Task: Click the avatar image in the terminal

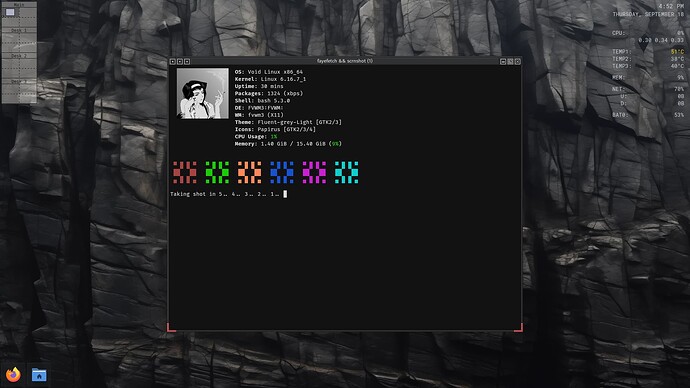Action: pyautogui.click(x=203, y=93)
